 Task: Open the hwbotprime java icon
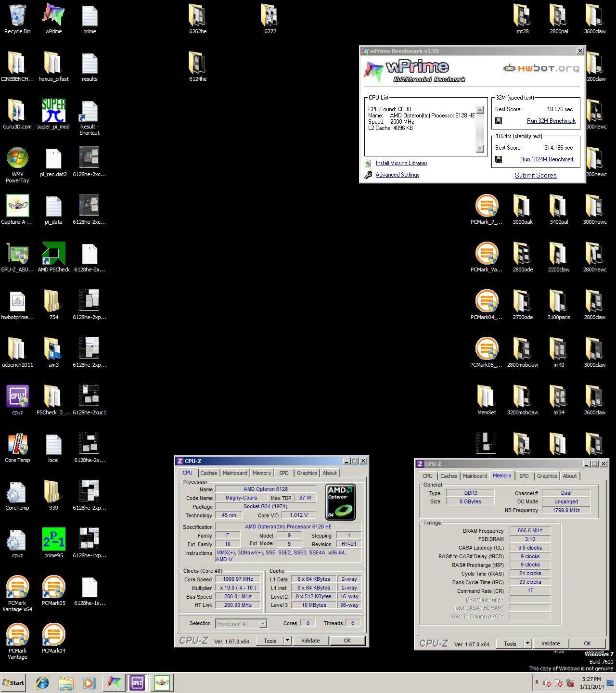[17, 304]
